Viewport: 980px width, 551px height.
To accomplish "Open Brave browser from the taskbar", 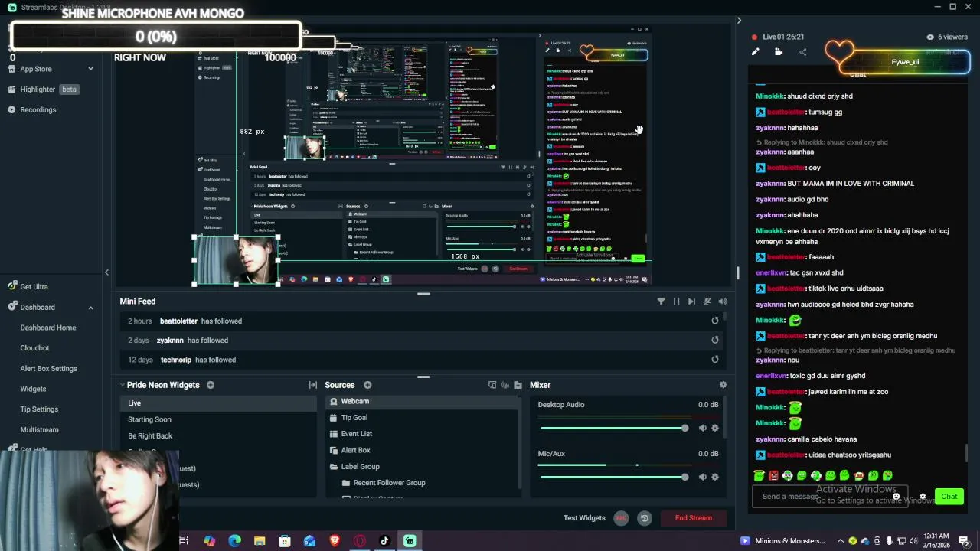I will (x=335, y=541).
